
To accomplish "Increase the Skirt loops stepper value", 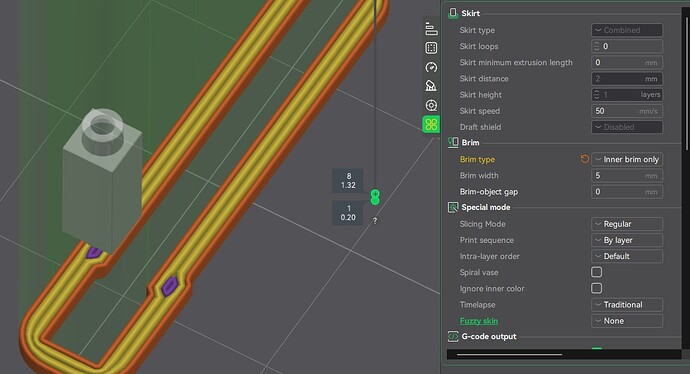I will pos(597,44).
